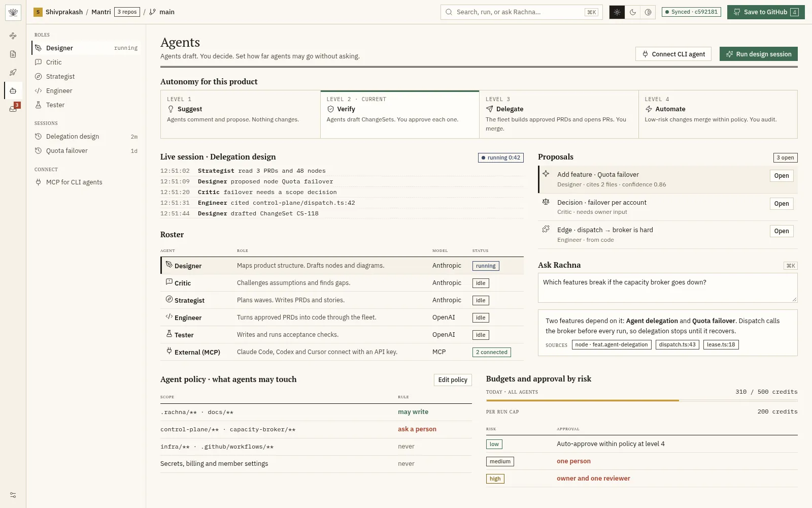Open source chip lease.ts:18
The height and width of the screenshot is (508, 812).
pos(721,344)
